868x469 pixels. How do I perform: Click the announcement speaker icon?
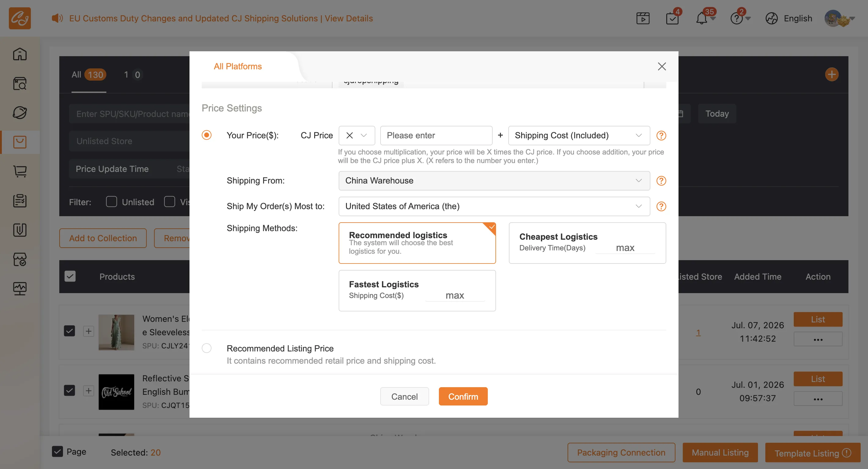click(x=57, y=18)
